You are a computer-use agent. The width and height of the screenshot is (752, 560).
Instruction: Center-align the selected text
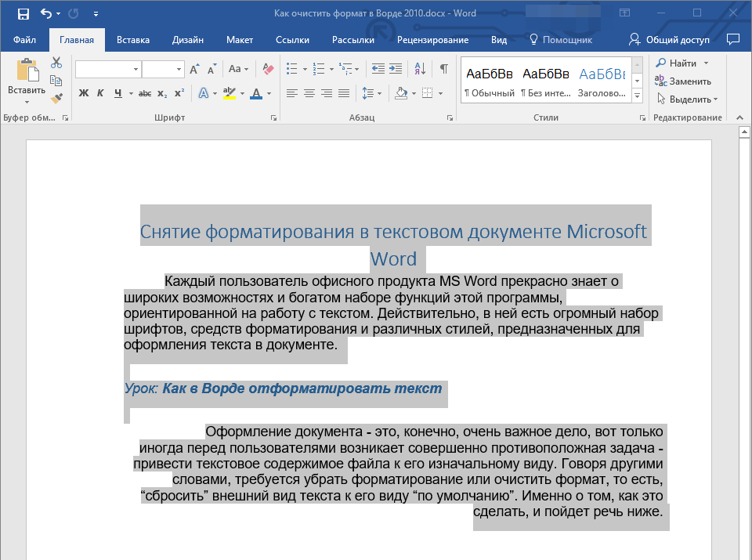309,94
